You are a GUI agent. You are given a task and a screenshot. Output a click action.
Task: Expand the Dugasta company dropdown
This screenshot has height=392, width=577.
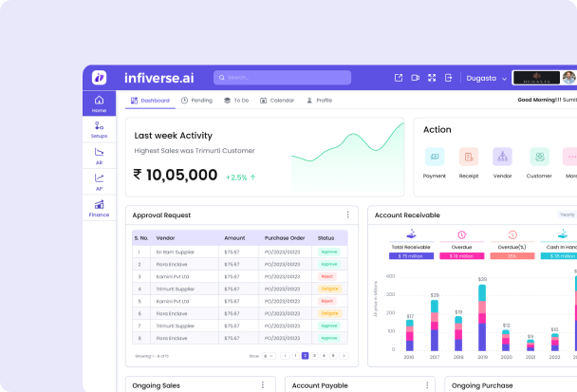(x=486, y=78)
